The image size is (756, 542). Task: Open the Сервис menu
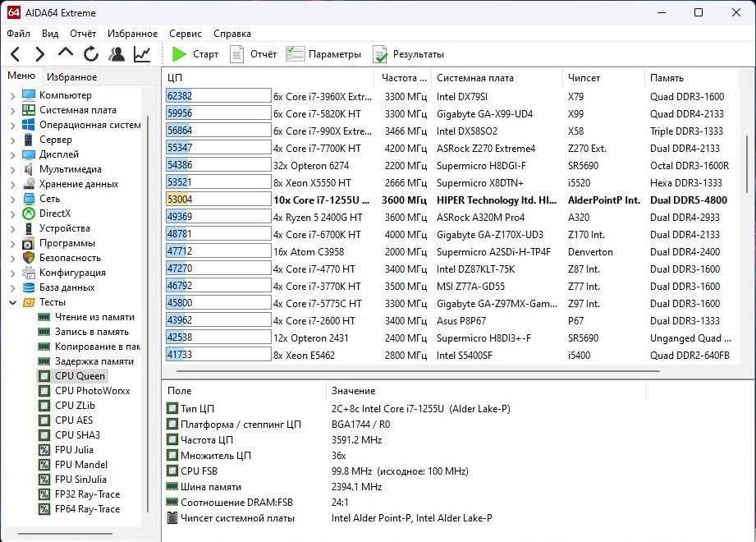coord(186,34)
